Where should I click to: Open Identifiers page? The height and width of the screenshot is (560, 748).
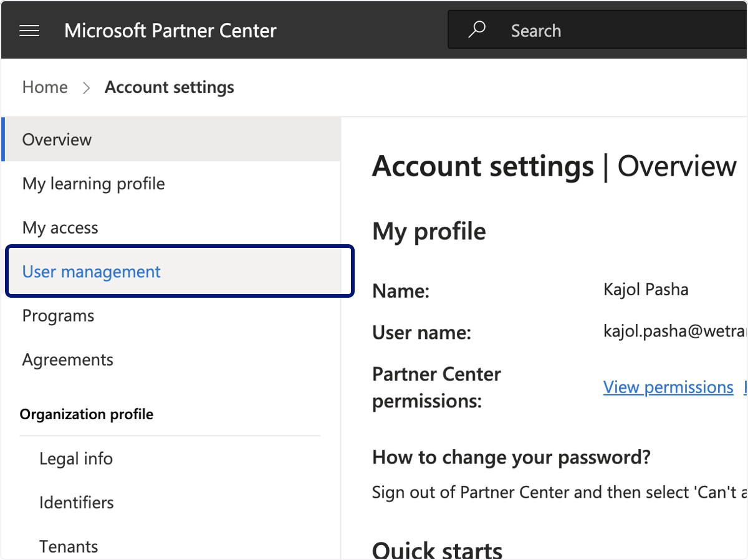[x=77, y=502]
